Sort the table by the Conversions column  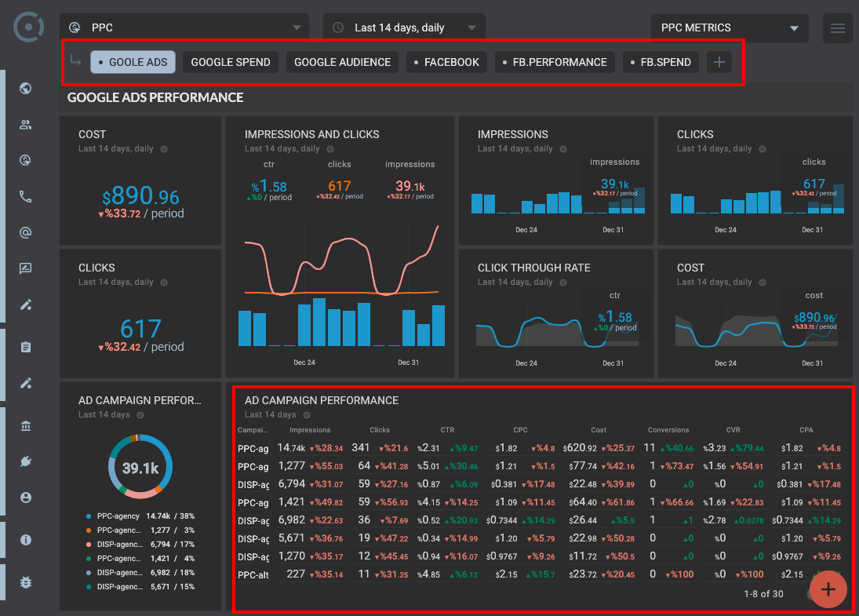(668, 430)
